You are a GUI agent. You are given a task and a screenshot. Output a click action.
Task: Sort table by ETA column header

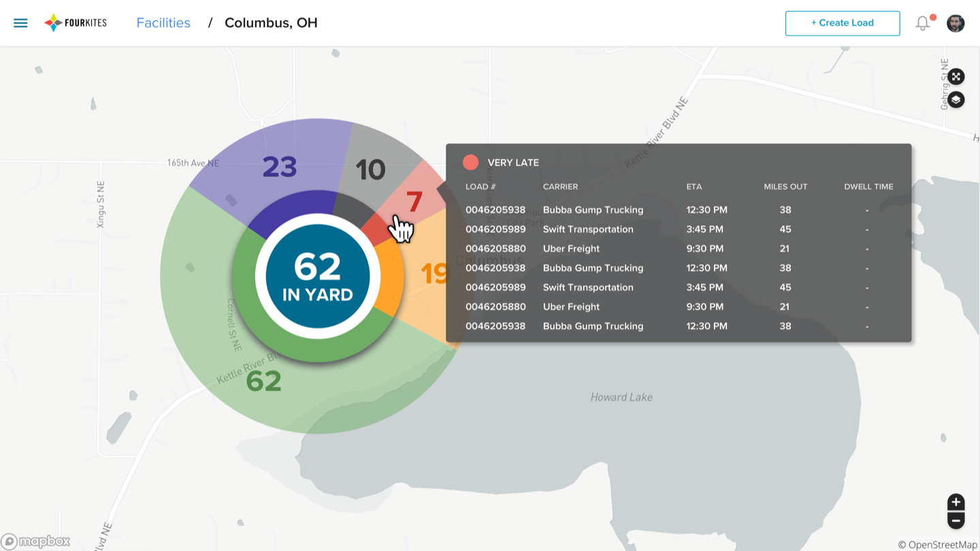click(x=694, y=187)
